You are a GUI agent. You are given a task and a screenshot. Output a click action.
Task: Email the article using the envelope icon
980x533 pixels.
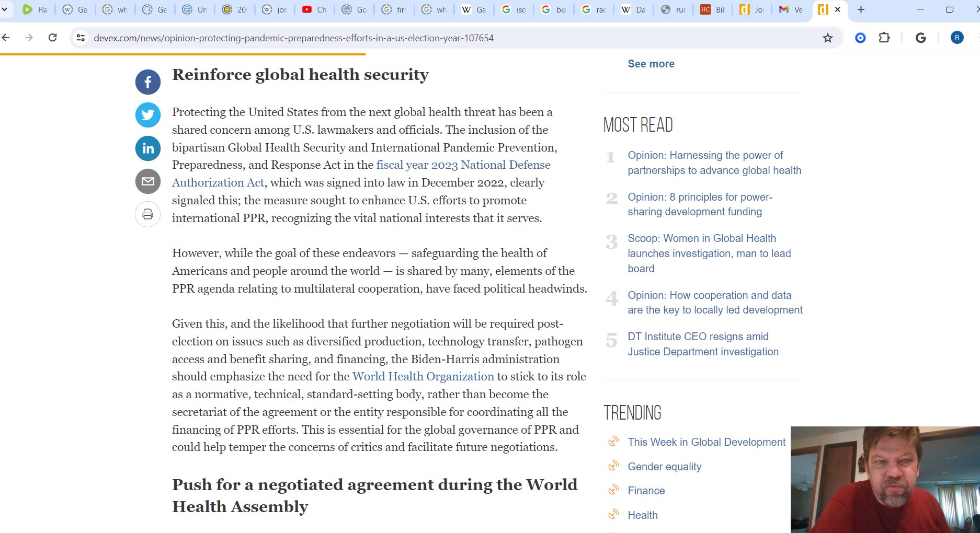pyautogui.click(x=147, y=181)
